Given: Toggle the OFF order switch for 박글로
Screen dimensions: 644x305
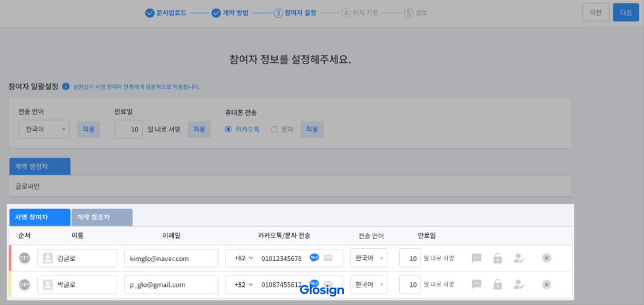Looking at the screenshot, I should 25,284.
